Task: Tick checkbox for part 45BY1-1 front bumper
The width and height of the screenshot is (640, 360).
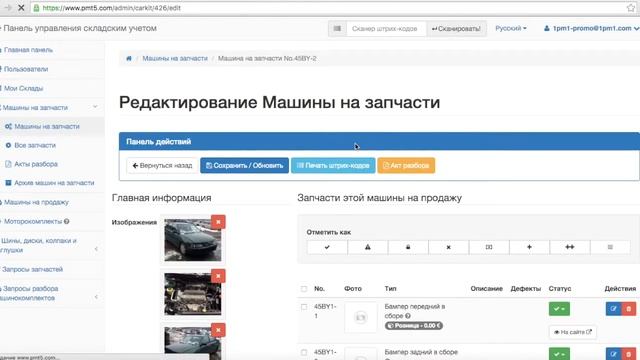Action: (x=304, y=307)
